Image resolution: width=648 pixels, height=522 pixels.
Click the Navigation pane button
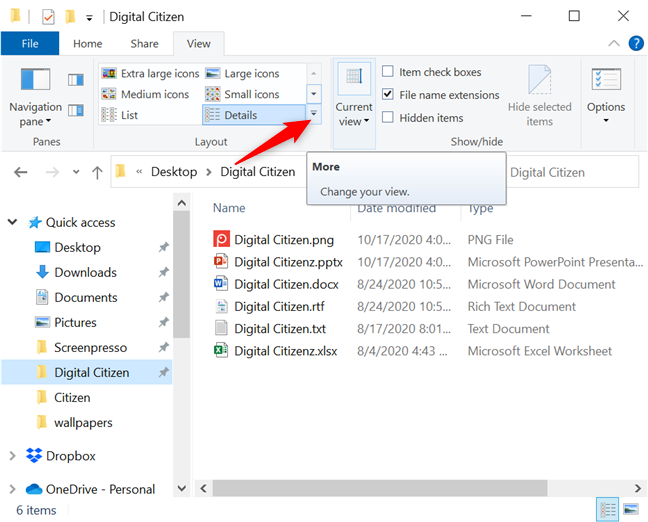click(36, 98)
